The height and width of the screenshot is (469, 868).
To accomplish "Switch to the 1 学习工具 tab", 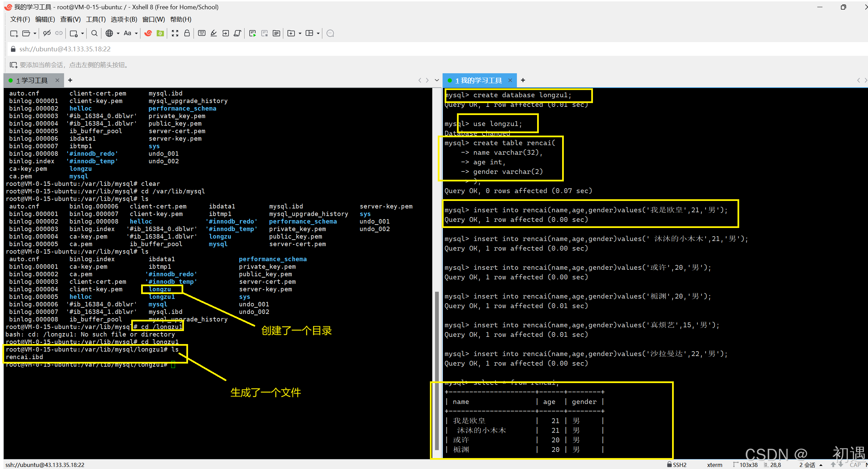I will 32,80.
